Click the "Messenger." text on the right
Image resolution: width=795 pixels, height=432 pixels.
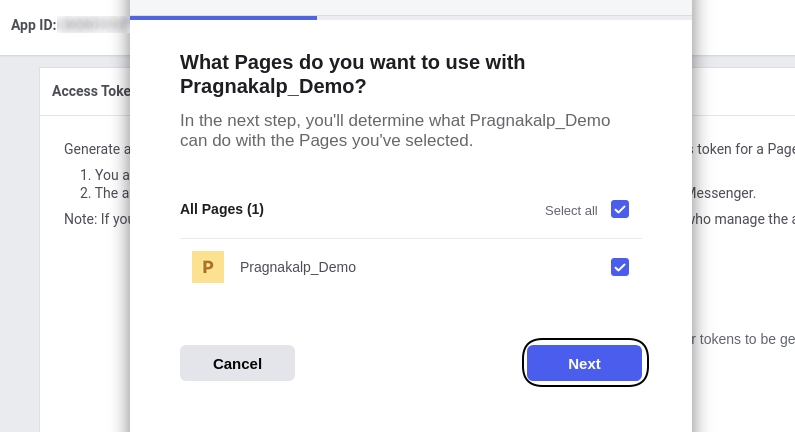724,193
